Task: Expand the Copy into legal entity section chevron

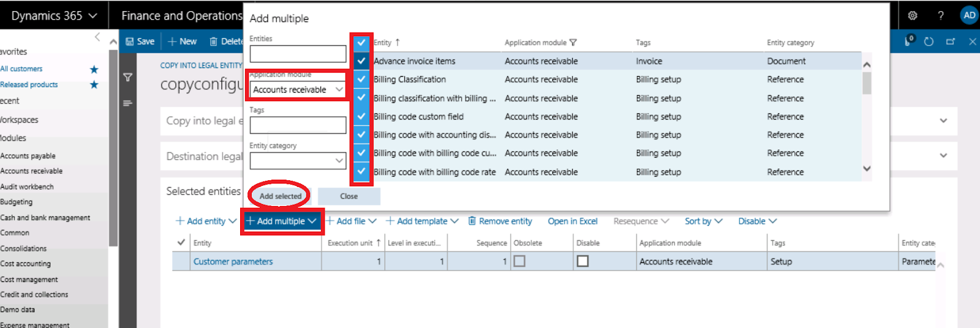Action: point(943,121)
